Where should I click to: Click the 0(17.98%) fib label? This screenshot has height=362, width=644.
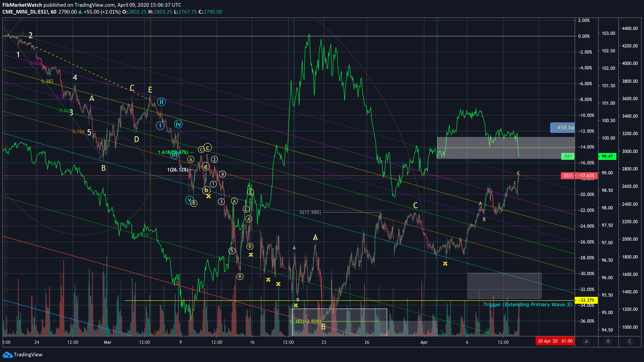tap(310, 212)
